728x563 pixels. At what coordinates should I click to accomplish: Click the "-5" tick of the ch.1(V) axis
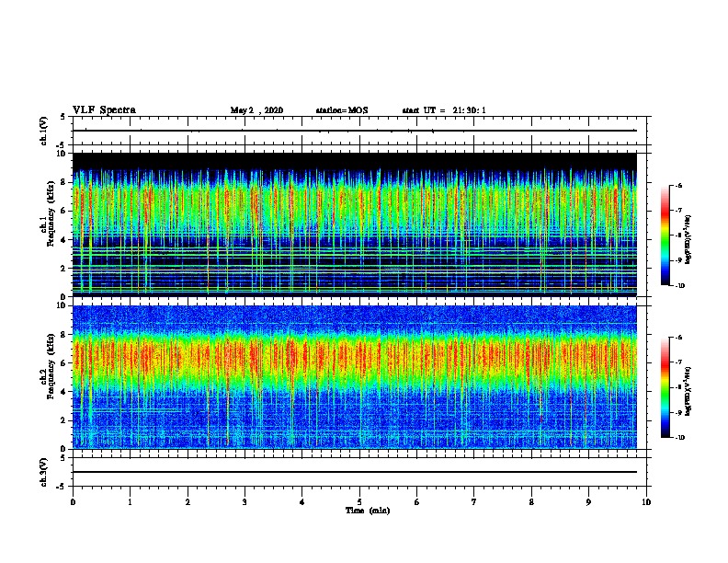click(62, 145)
